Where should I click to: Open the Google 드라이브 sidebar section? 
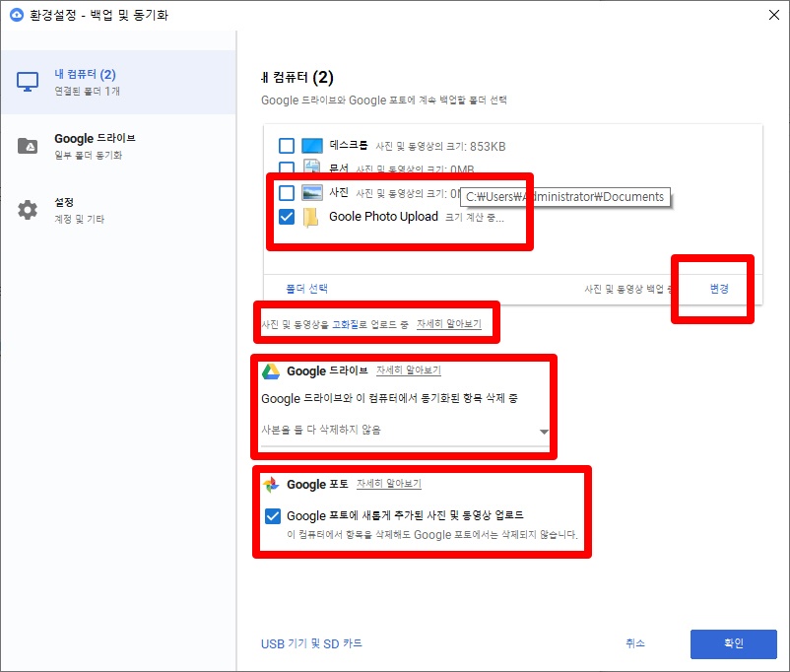pyautogui.click(x=118, y=146)
